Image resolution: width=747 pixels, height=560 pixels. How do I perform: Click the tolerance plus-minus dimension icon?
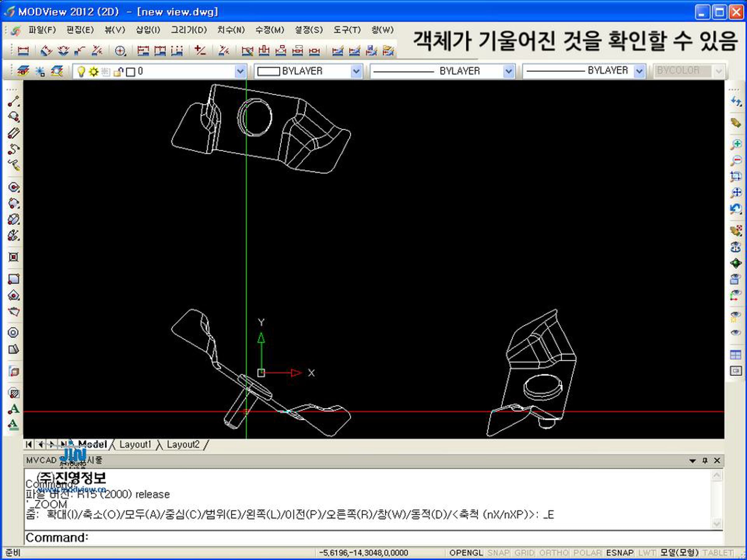coord(200,51)
